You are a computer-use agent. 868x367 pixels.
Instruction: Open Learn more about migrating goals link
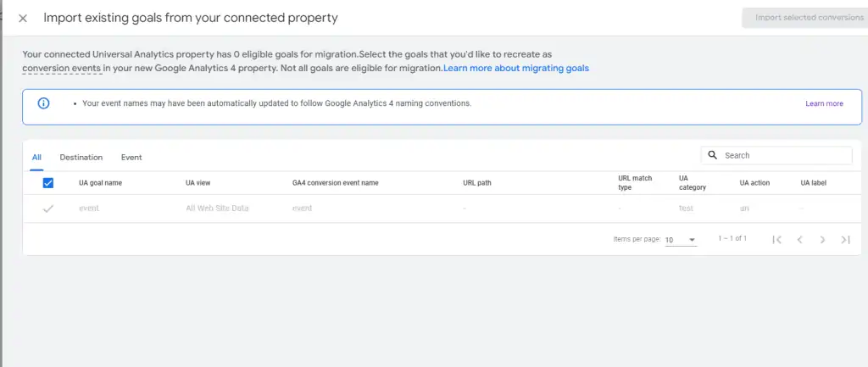pos(515,68)
